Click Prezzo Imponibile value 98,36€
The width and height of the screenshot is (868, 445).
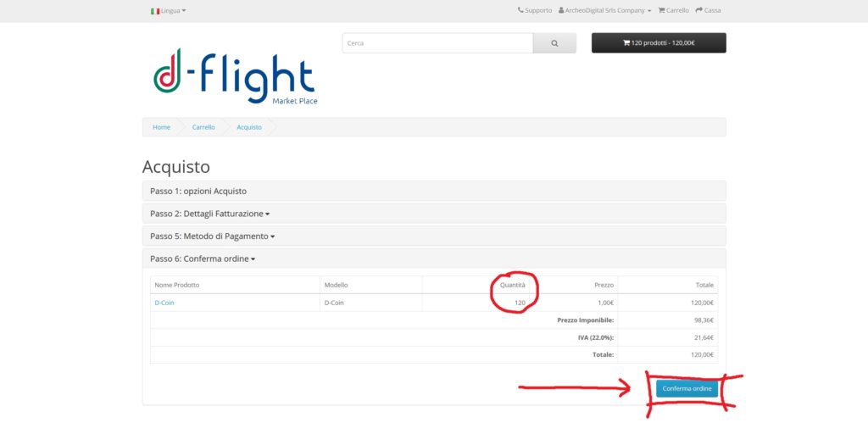click(704, 320)
